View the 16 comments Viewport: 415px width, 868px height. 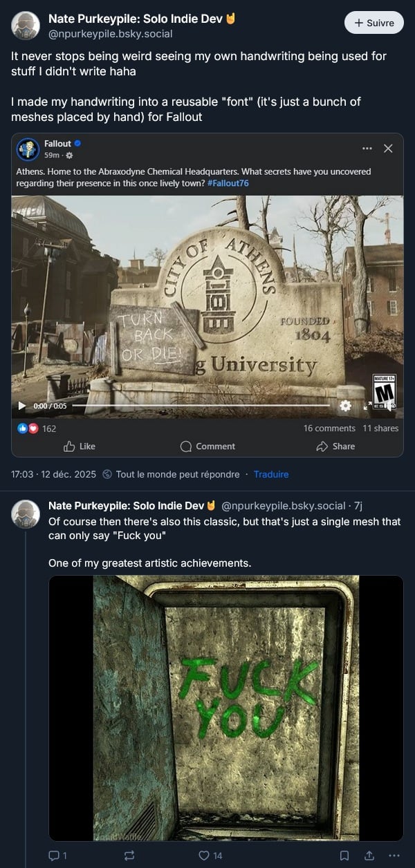[329, 428]
